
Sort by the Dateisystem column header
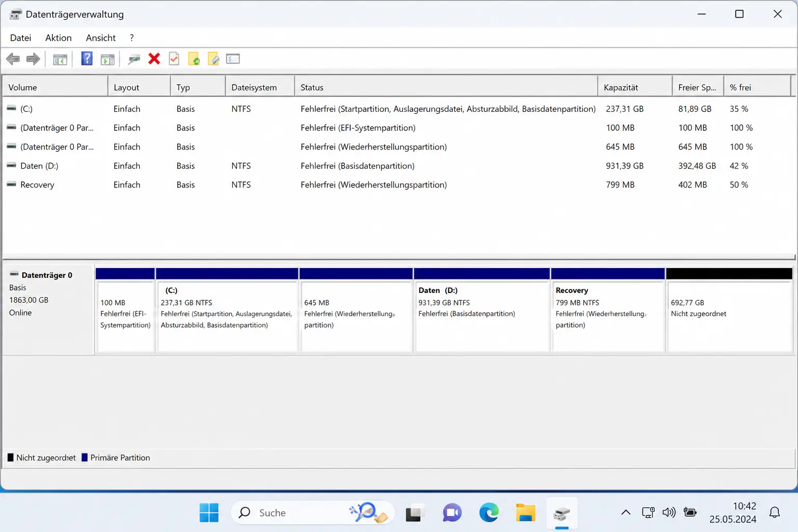click(x=260, y=87)
